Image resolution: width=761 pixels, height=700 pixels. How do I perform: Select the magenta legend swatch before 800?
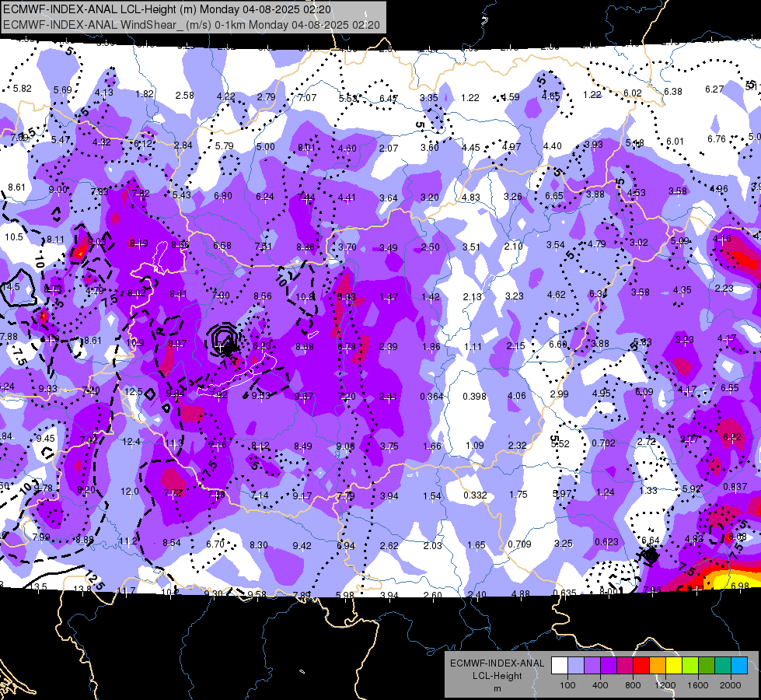click(x=625, y=666)
